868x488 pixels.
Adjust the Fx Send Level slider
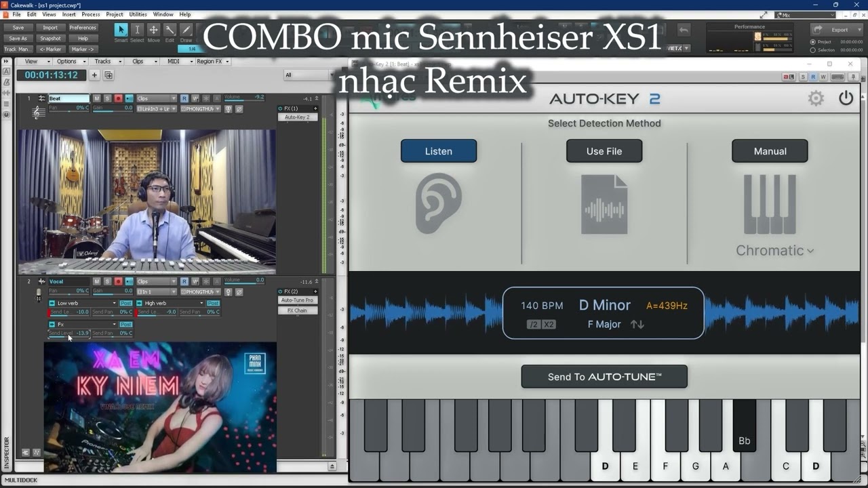point(69,333)
